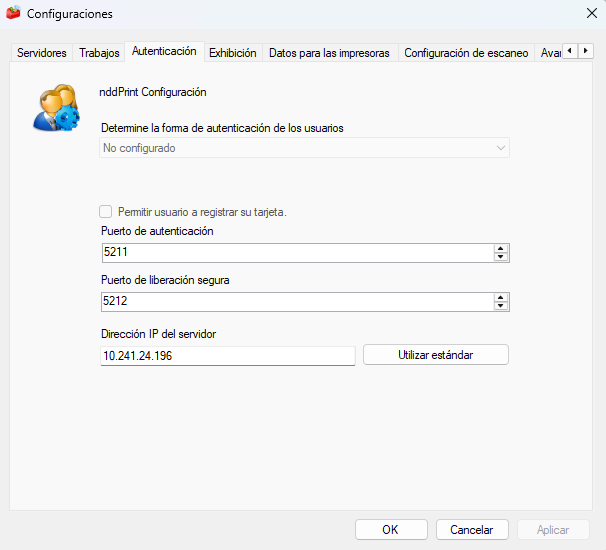This screenshot has height=550, width=606.
Task: Select Datos para las impresoras tab
Action: (329, 53)
